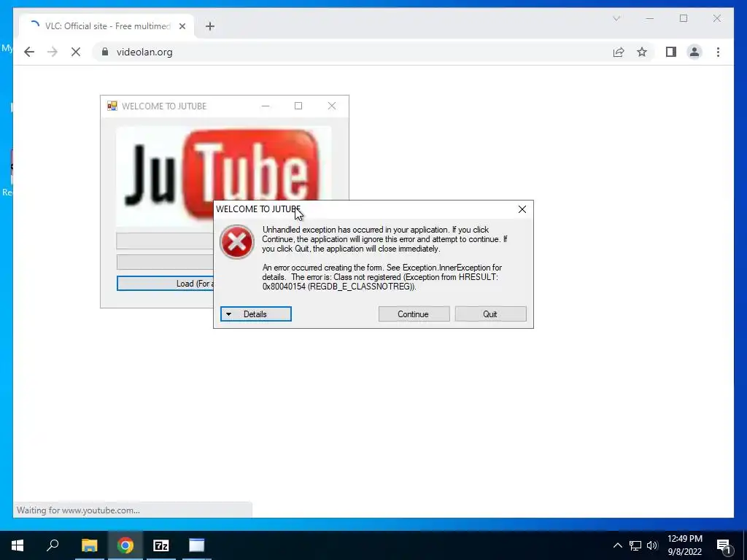Open Chrome tab search chevron
Image resolution: width=747 pixels, height=560 pixels.
[x=616, y=18]
